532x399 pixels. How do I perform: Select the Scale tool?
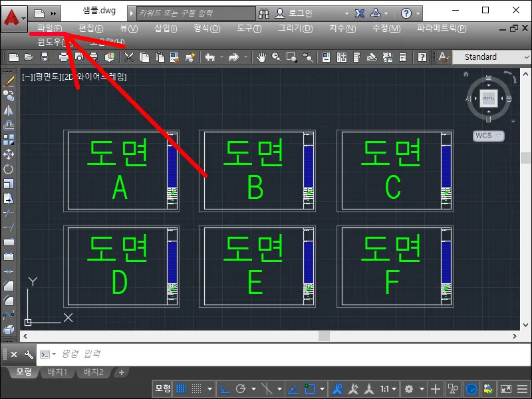point(9,184)
